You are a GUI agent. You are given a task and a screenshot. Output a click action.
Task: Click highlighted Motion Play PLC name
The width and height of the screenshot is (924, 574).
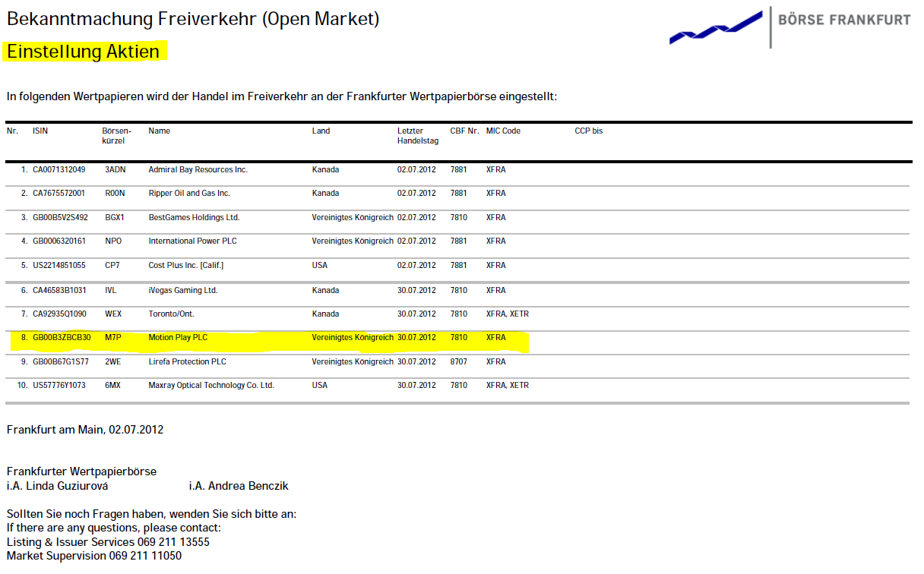tap(178, 338)
